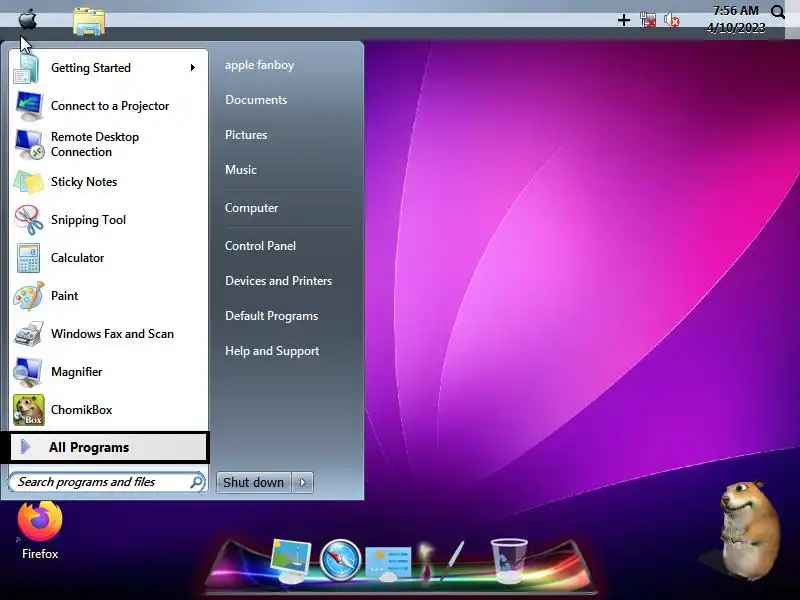Open Help and Support
The height and width of the screenshot is (600, 800).
pos(272,351)
